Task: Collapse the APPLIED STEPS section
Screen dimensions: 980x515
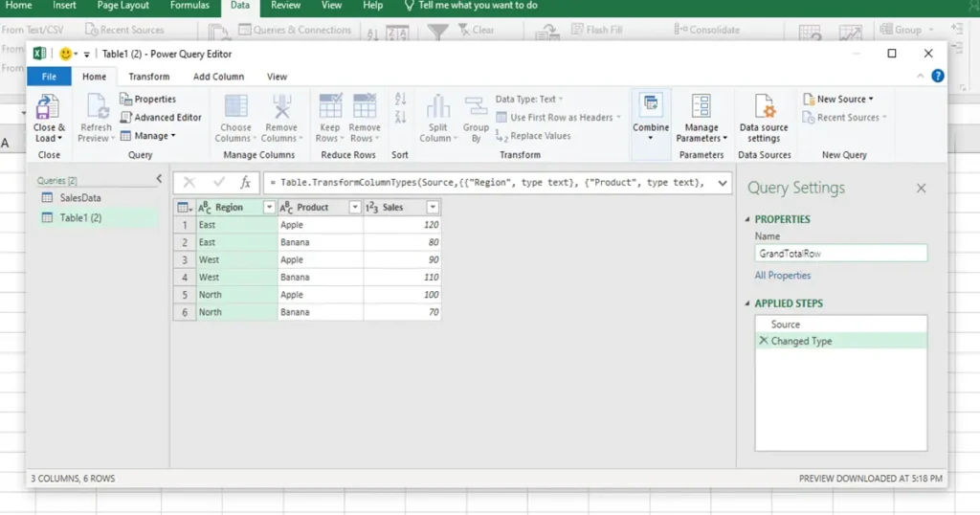Action: point(747,303)
